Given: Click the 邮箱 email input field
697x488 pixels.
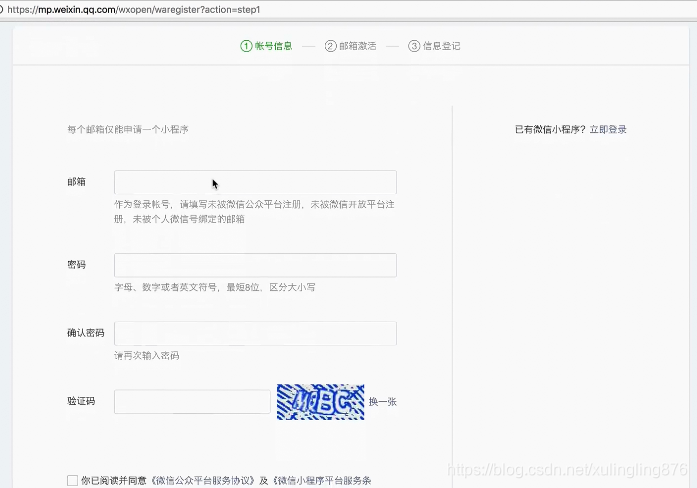Looking at the screenshot, I should [x=255, y=182].
